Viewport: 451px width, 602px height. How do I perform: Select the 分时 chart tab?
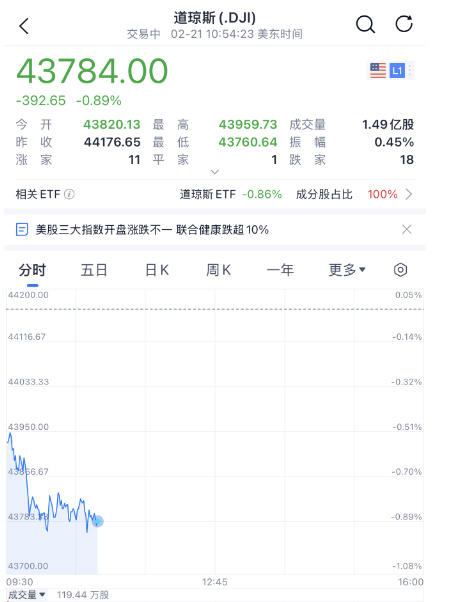pyautogui.click(x=32, y=270)
